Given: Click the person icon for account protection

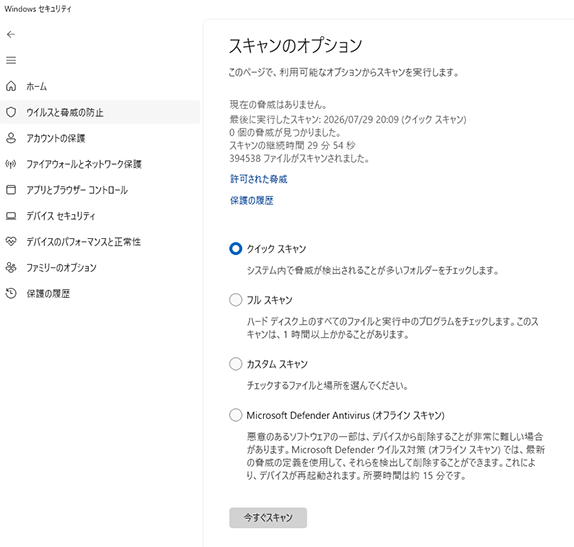Looking at the screenshot, I should click(11, 138).
